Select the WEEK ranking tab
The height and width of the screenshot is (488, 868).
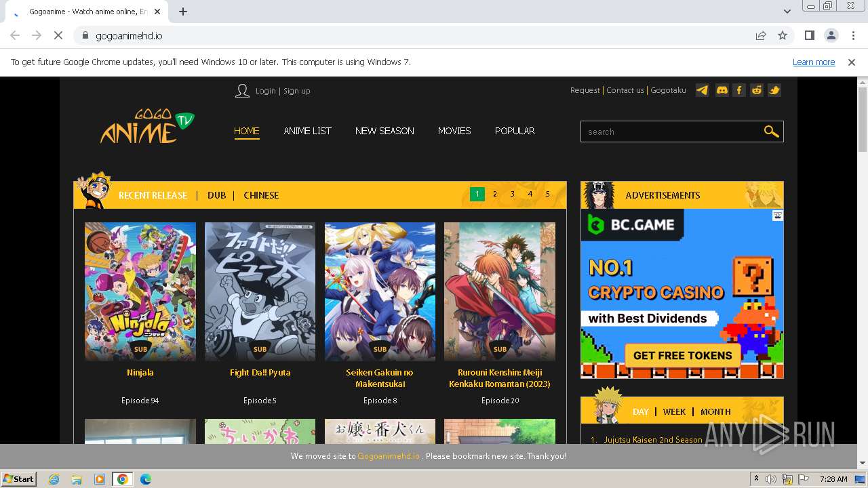pos(674,411)
